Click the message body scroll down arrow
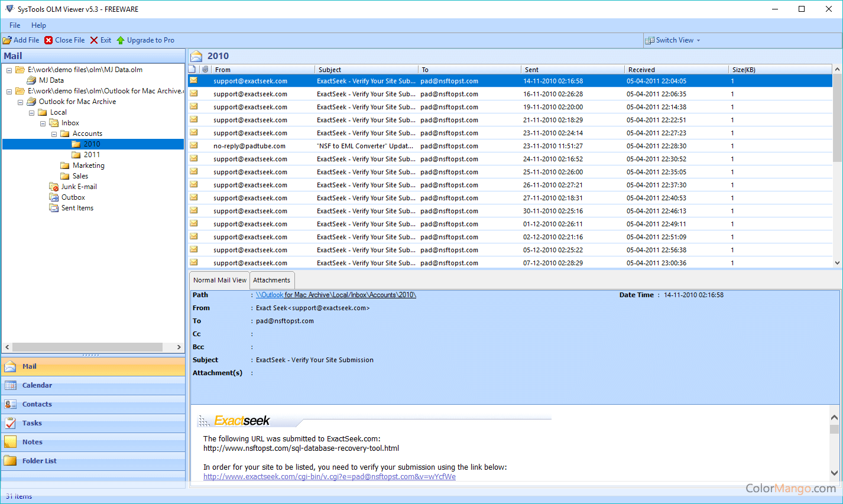 (834, 473)
